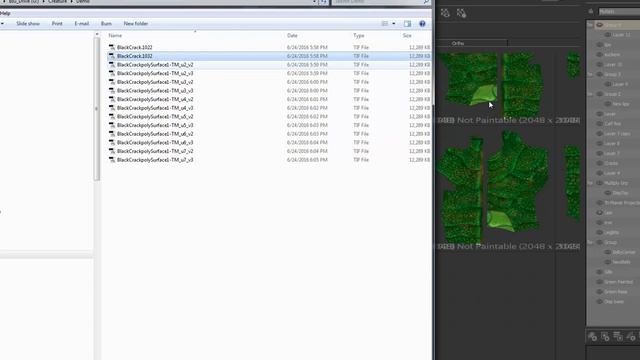The height and width of the screenshot is (360, 640).
Task: Click the Burn button in Explorer
Action: 106,24
